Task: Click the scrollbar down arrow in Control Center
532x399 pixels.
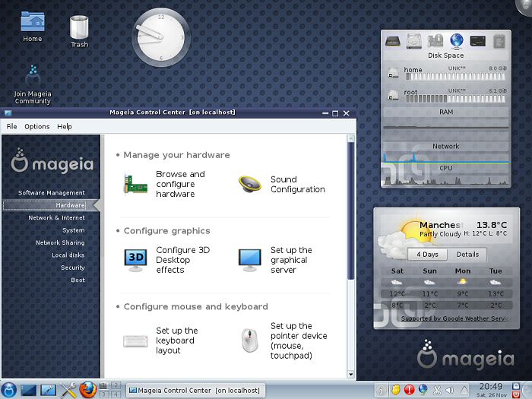Action: (x=351, y=374)
